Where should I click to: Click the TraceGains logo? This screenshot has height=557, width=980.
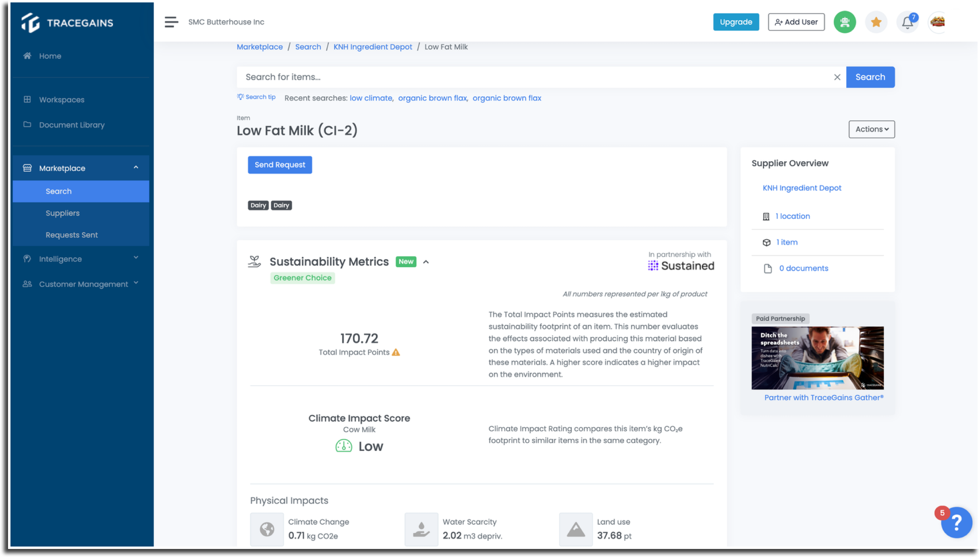pos(67,23)
